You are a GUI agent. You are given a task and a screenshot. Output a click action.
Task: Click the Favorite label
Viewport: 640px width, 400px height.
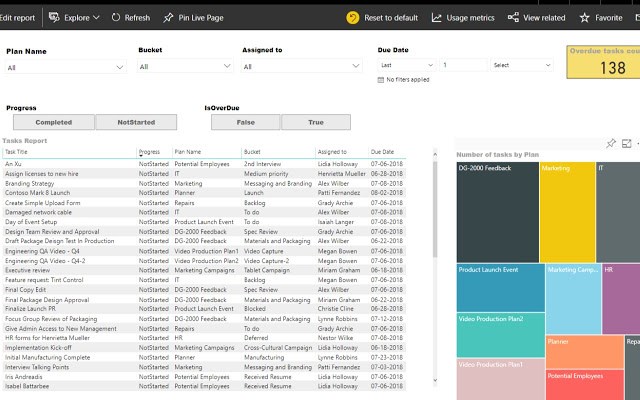609,18
